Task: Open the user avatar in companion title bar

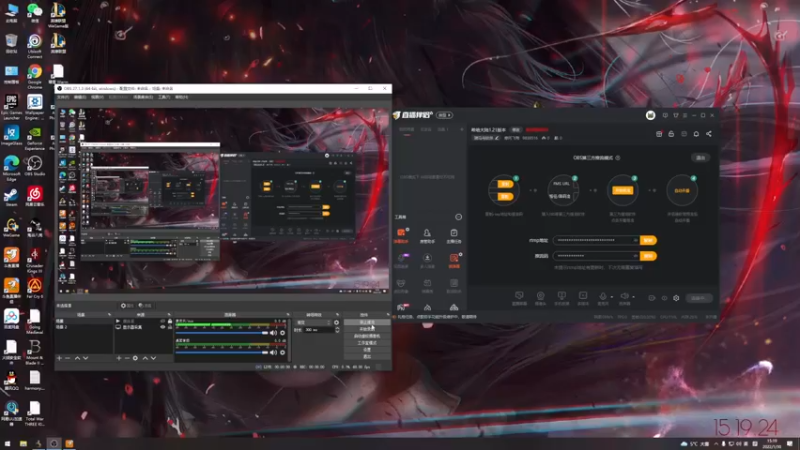Action: click(x=651, y=115)
